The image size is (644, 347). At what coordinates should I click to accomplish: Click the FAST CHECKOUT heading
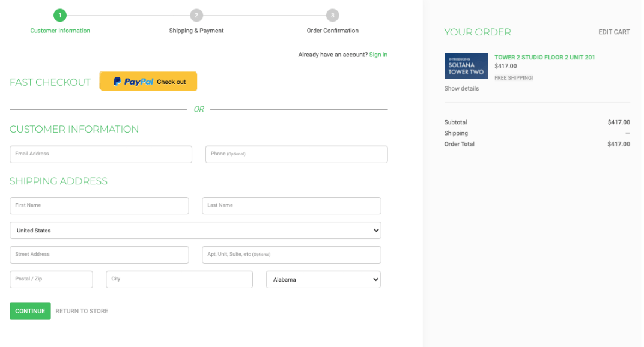tap(50, 82)
